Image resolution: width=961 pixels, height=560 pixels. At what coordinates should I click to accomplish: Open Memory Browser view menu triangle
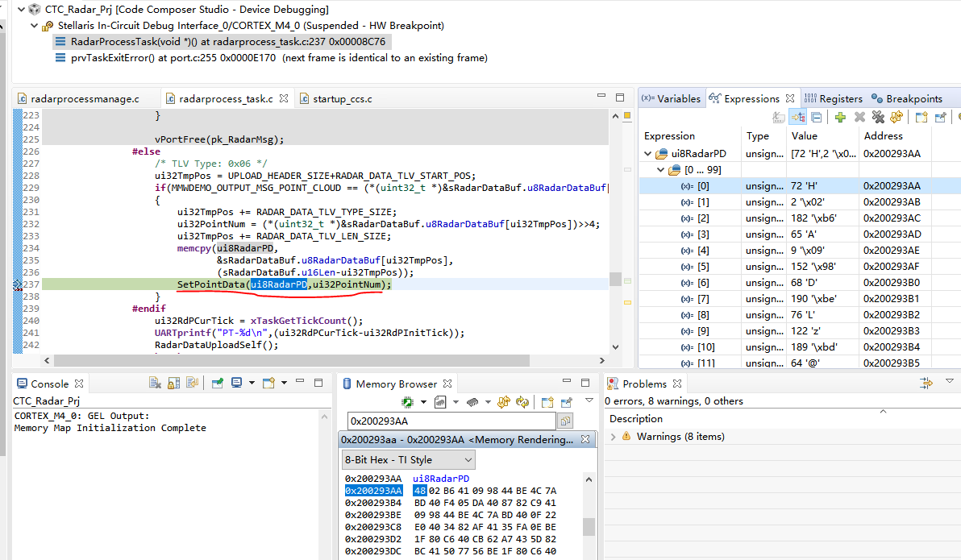[x=589, y=400]
